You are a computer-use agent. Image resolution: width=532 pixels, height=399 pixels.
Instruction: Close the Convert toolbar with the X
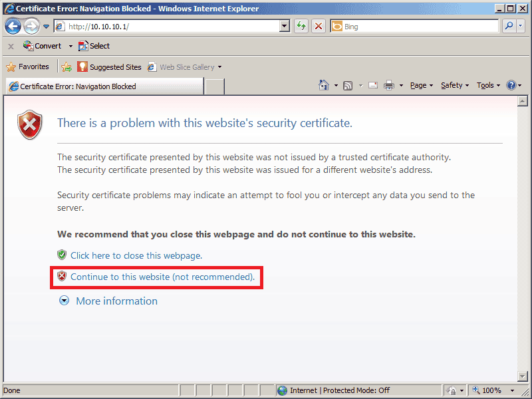(11, 46)
